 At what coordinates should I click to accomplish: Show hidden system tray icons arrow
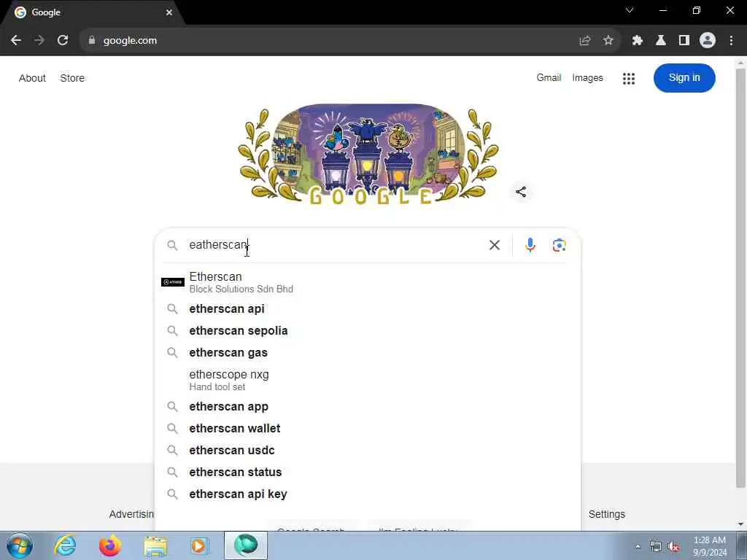[x=638, y=546]
